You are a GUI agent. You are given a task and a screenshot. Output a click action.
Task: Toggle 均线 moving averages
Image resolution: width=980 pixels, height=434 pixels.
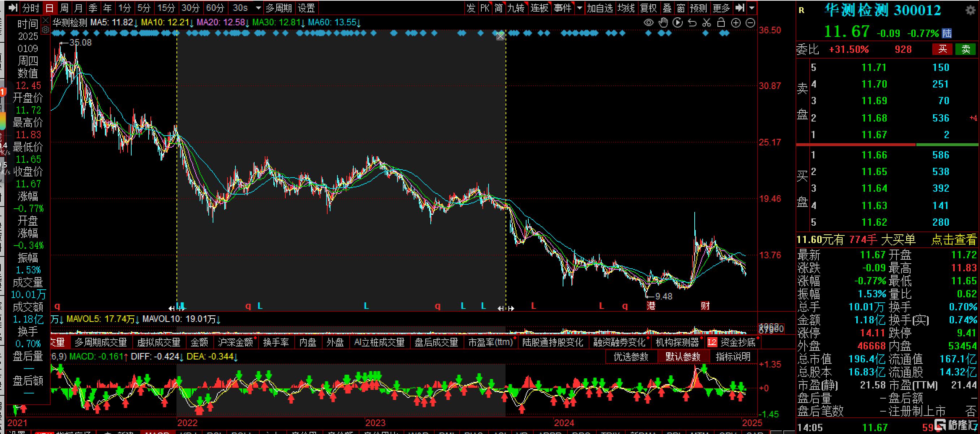coord(626,8)
